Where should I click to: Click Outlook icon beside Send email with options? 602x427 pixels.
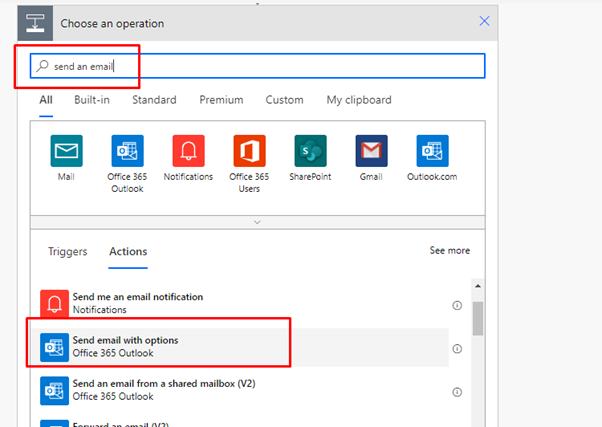(55, 348)
